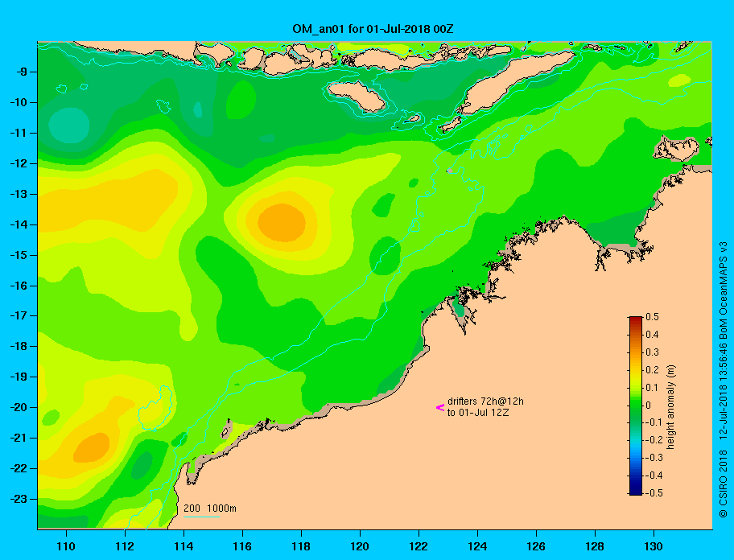Image resolution: width=734 pixels, height=560 pixels.
Task: Click the -0.3 color bar value
Action: [x=654, y=458]
